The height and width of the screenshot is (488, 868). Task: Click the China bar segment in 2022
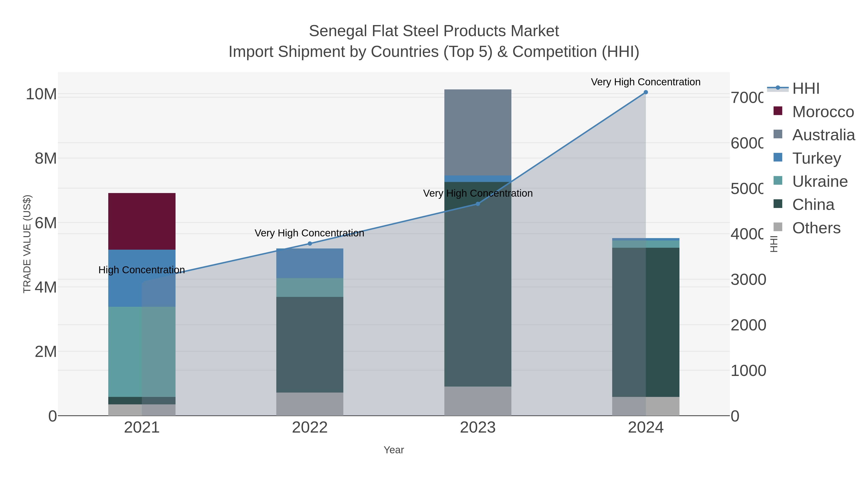(x=310, y=345)
